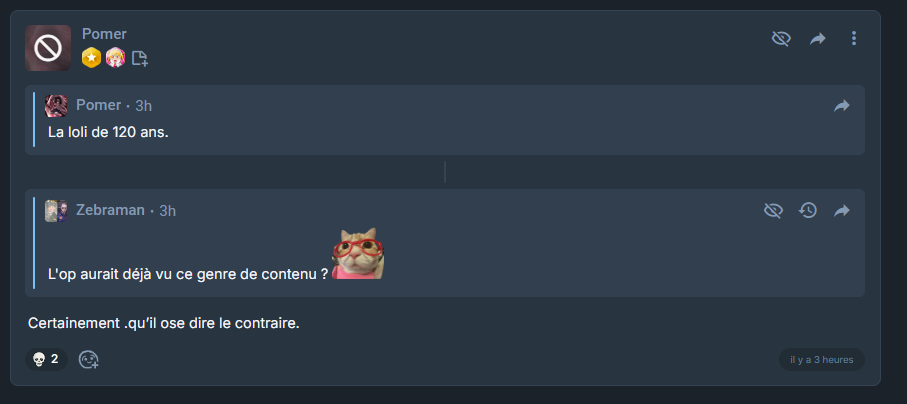907x404 pixels.
Task: Add a note with the document-plus icon
Action: 139,58
